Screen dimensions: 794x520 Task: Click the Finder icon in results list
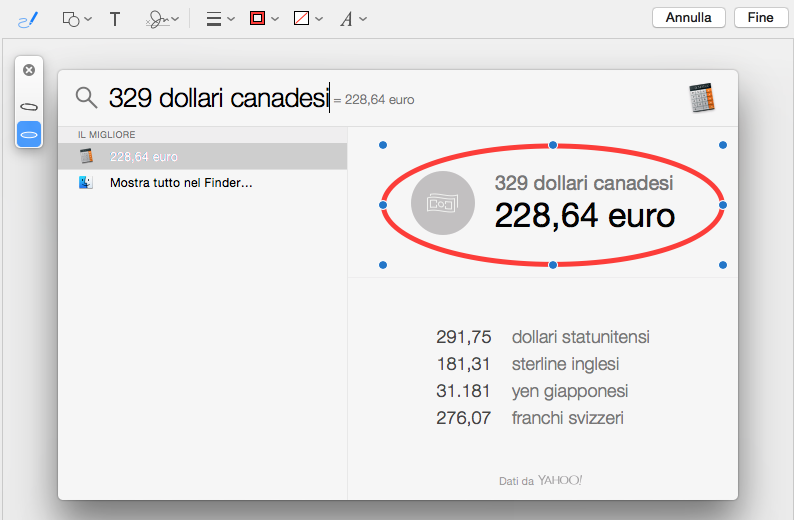[x=86, y=182]
